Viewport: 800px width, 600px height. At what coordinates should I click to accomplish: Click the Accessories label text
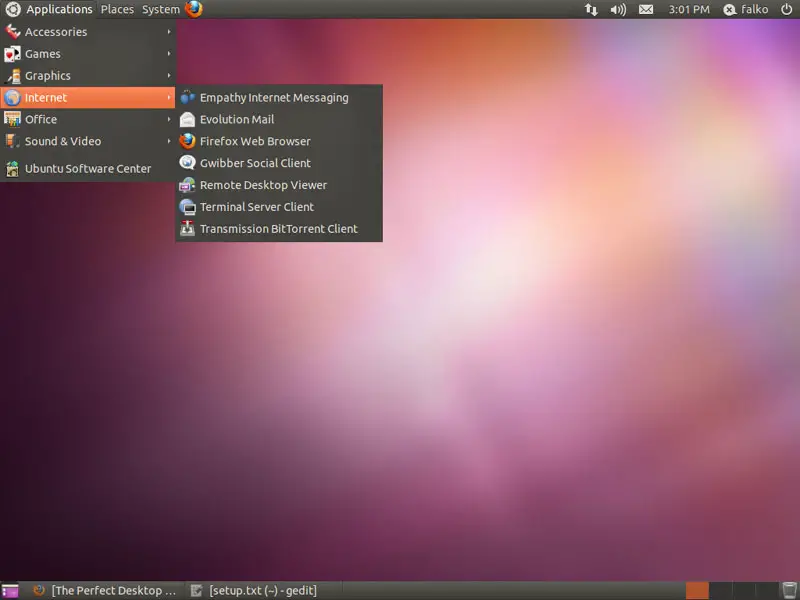[56, 32]
